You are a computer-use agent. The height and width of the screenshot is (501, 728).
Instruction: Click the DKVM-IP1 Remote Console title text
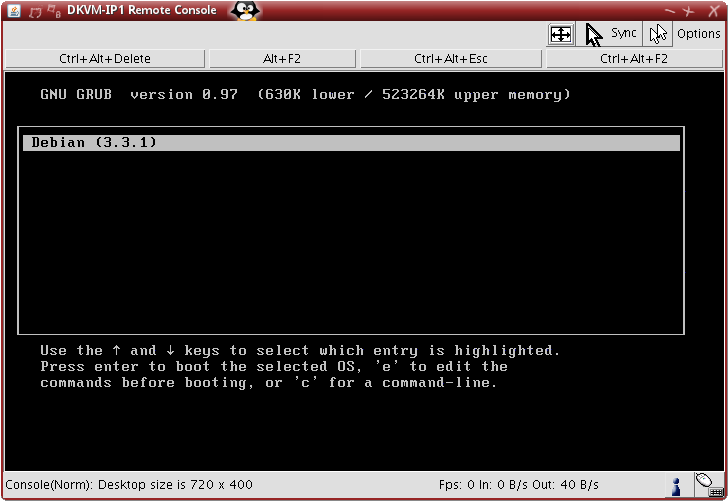point(142,10)
